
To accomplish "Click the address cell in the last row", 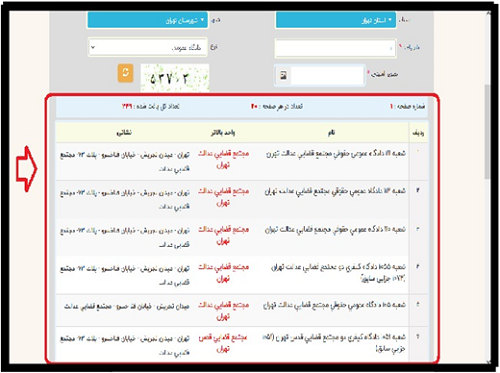I will coord(125,345).
